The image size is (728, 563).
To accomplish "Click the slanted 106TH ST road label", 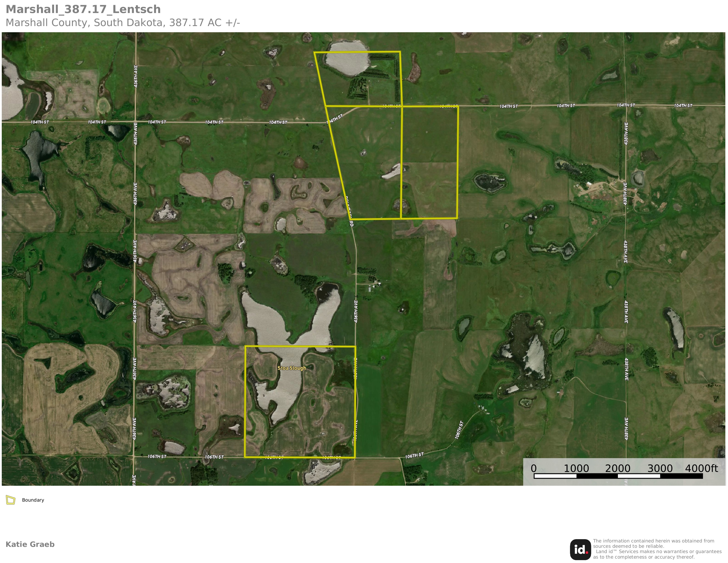I will [x=459, y=430].
